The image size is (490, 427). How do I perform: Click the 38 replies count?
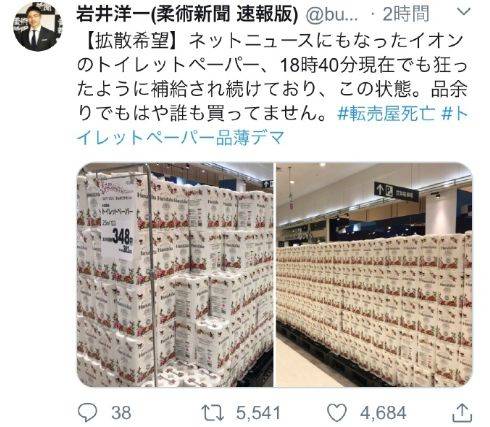coord(121,413)
